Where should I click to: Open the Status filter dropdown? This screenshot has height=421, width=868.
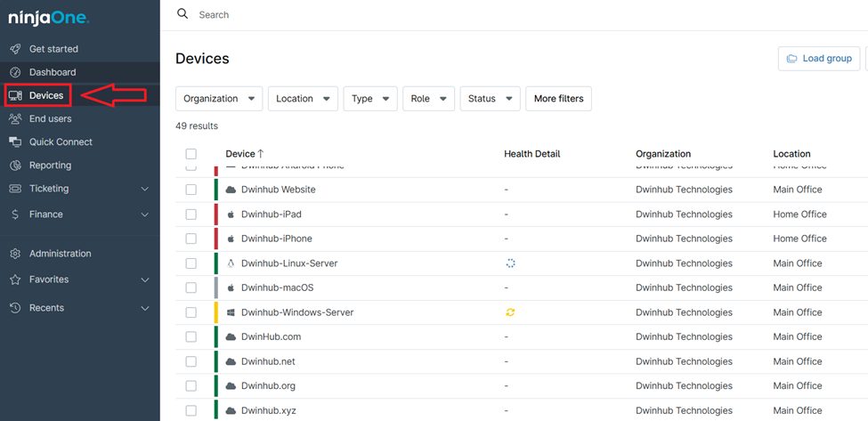point(490,99)
